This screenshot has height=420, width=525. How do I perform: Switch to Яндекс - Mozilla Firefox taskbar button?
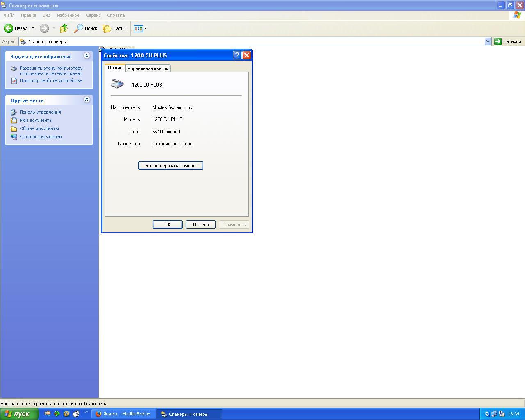click(x=123, y=414)
